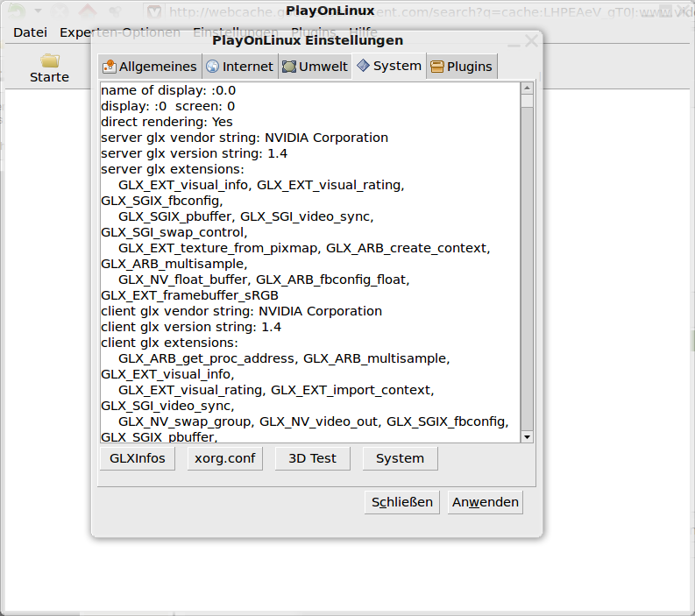Select the System tab
695x616 pixels.
coord(389,66)
